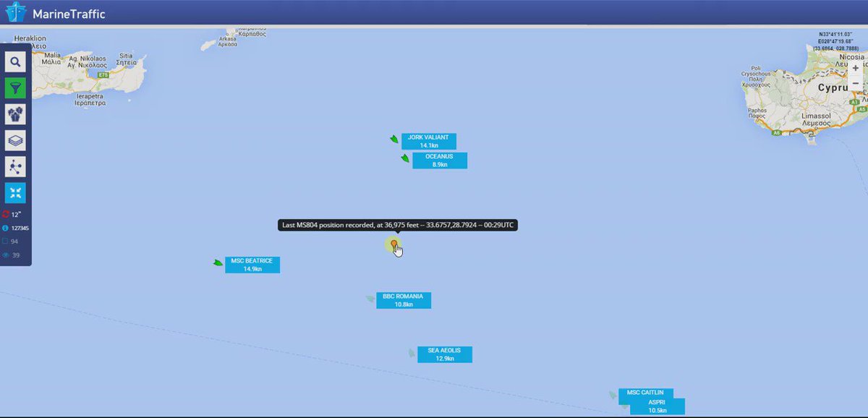Select the MSC CAITLIN ship marker
This screenshot has height=418, width=868.
click(613, 395)
